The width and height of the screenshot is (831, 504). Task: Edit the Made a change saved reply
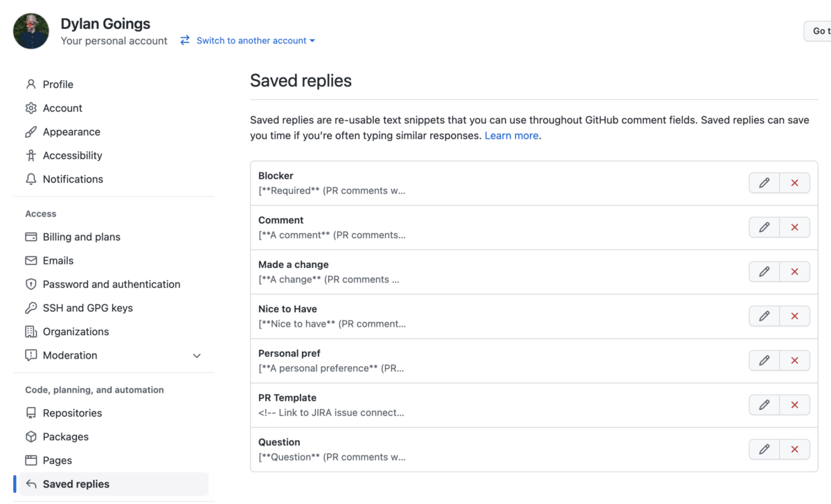coord(764,271)
